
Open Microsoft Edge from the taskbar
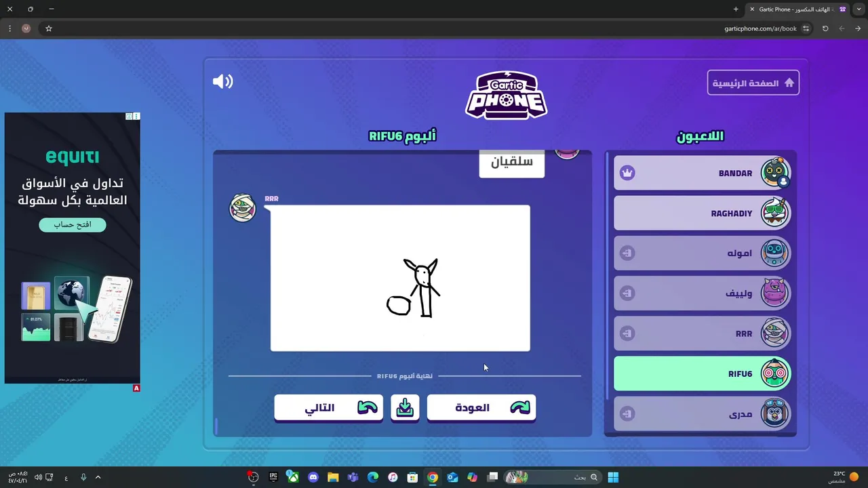(372, 477)
